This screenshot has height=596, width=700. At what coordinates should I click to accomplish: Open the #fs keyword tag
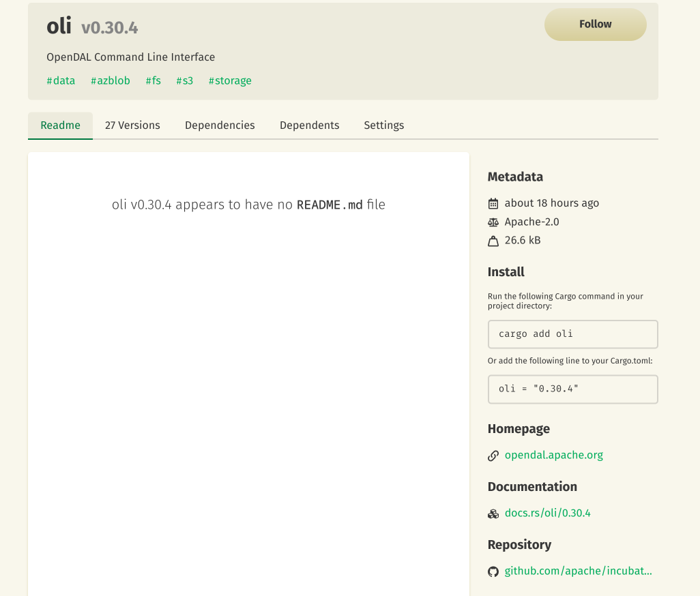click(x=153, y=80)
